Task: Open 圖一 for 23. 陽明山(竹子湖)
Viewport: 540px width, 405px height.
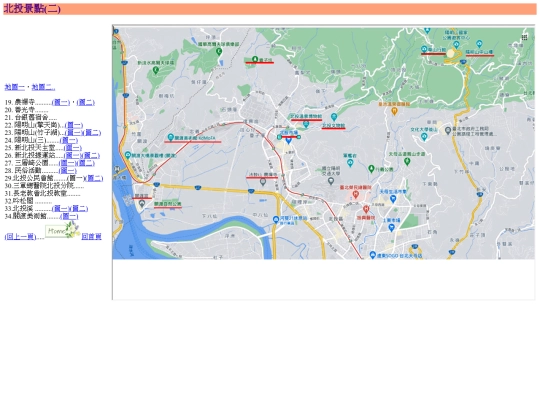Action: [74, 133]
